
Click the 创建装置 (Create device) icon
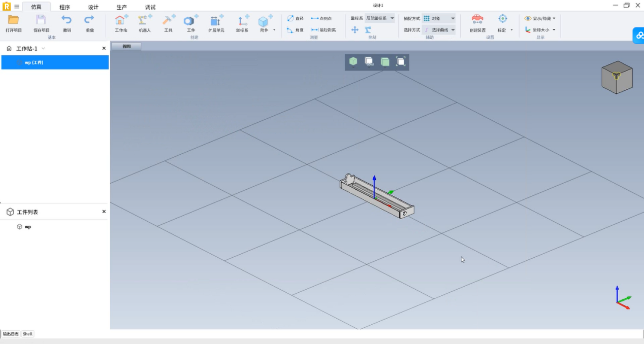(x=477, y=20)
